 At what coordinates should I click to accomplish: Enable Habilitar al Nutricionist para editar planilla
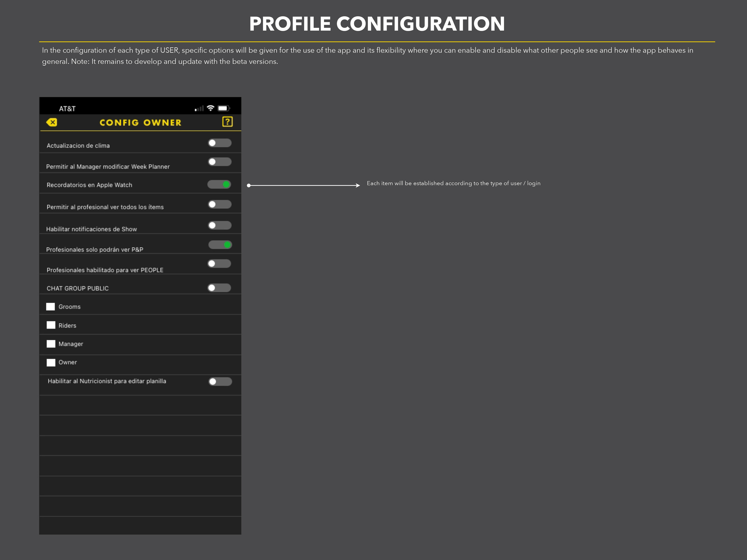(220, 381)
